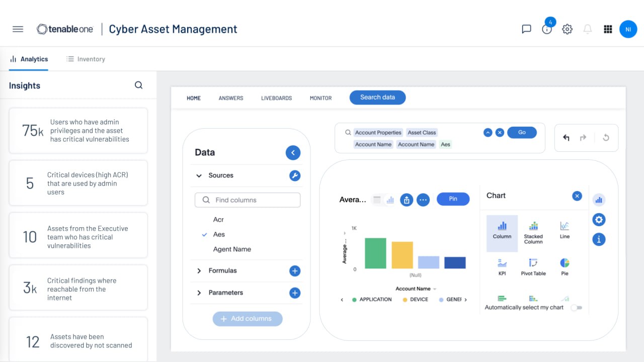Open the apps grid launcher icon
This screenshot has width=644, height=362.
[608, 29]
